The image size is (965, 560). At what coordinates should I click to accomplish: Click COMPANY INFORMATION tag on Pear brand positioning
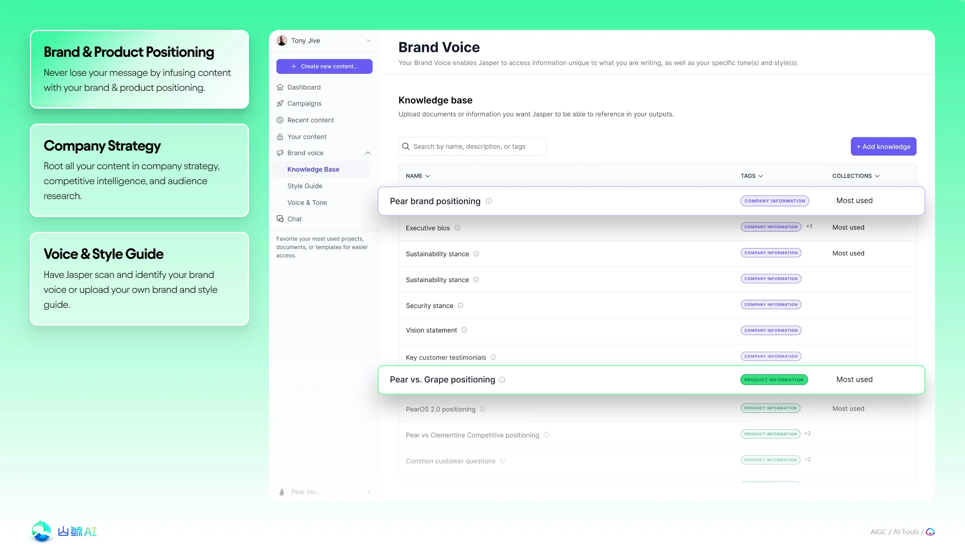pyautogui.click(x=774, y=201)
